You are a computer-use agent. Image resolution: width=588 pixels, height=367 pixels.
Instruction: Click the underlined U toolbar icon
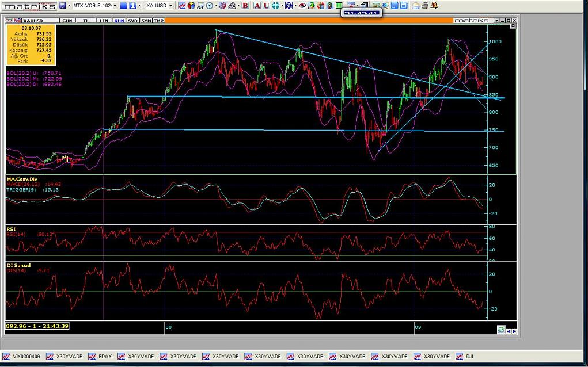pyautogui.click(x=266, y=5)
